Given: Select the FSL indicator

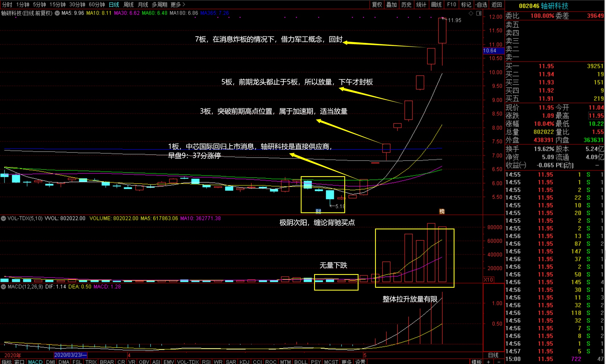Looking at the screenshot, I should [77, 362].
